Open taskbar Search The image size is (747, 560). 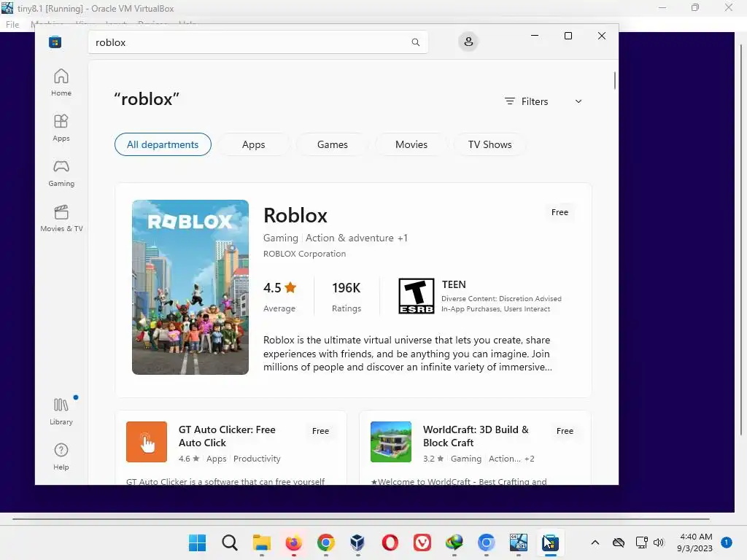pos(230,542)
